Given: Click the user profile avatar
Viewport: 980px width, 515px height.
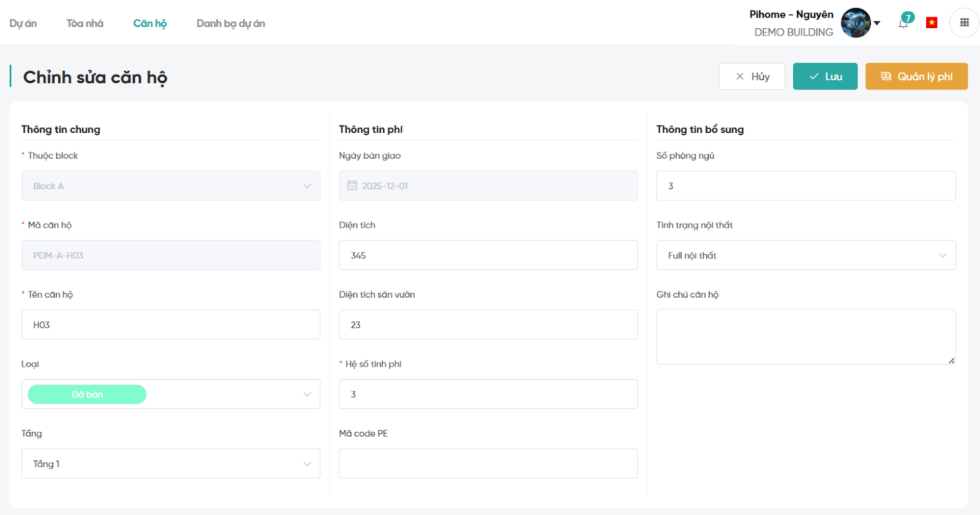Looking at the screenshot, I should pos(856,23).
